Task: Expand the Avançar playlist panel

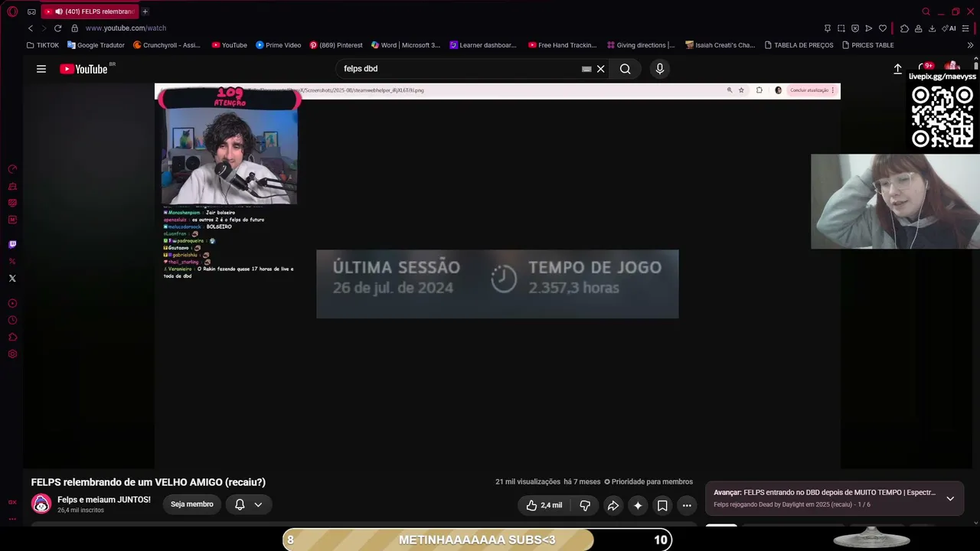Action: tap(950, 498)
